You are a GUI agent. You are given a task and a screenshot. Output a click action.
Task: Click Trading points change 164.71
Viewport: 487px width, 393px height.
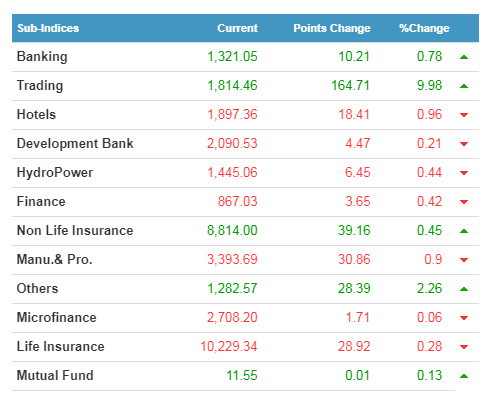(x=350, y=85)
